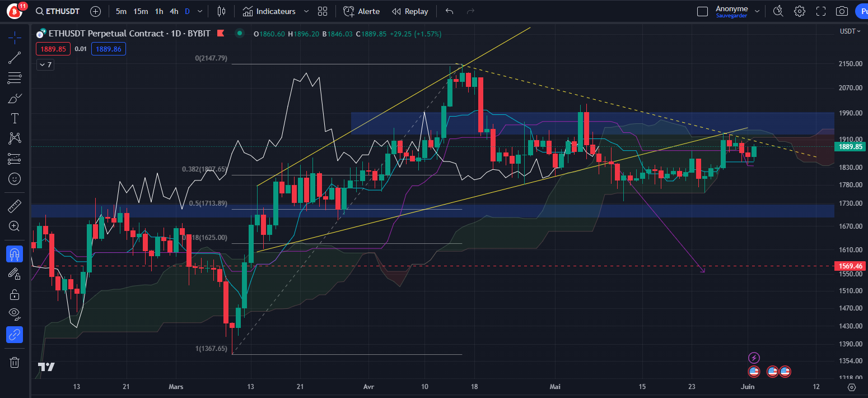Screen dimensions: 868x398
Task: Open the USDT currency dropdown
Action: (x=850, y=31)
